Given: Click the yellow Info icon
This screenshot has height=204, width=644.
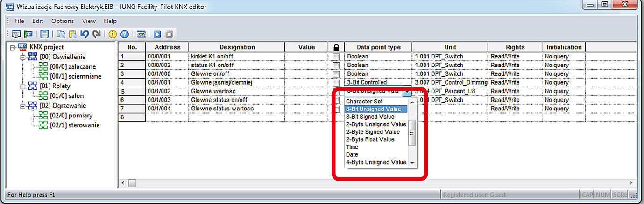Looking at the screenshot, I should (113, 34).
